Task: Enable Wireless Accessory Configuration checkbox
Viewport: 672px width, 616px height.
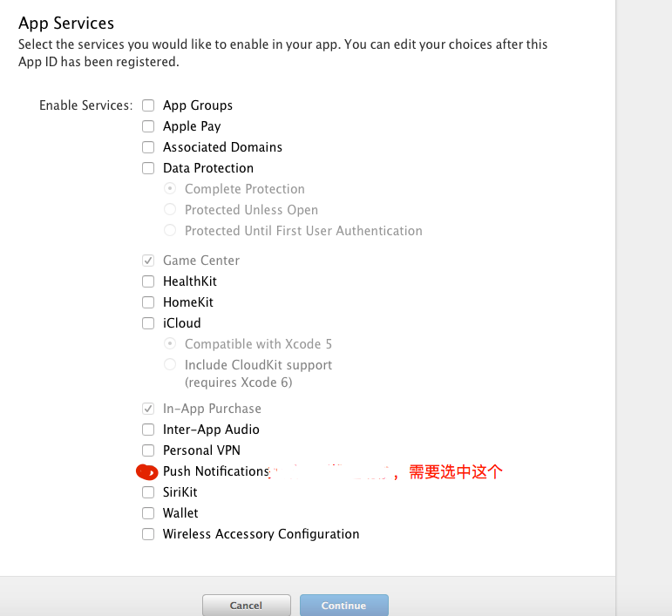Action: coord(148,534)
